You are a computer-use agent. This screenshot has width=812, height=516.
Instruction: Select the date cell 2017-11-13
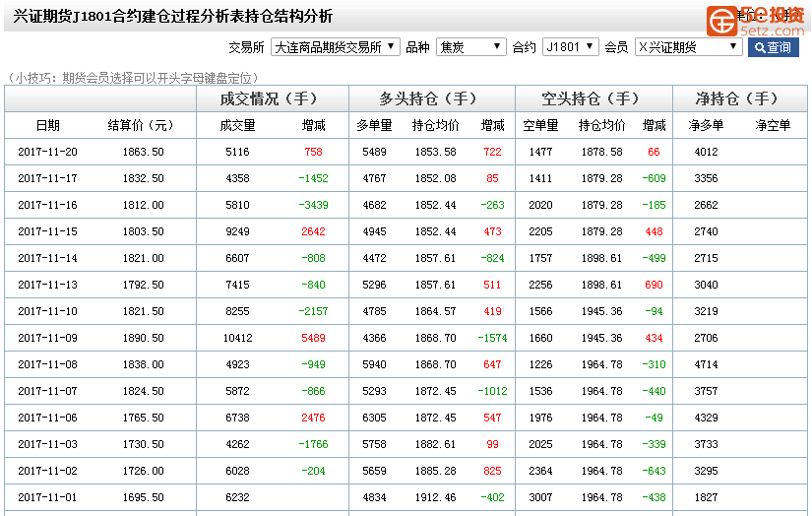[47, 285]
